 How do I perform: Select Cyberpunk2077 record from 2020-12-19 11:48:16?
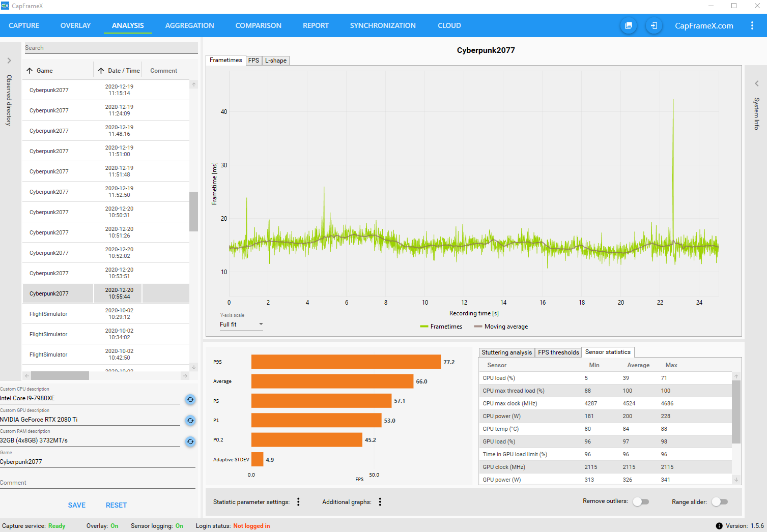pos(106,131)
